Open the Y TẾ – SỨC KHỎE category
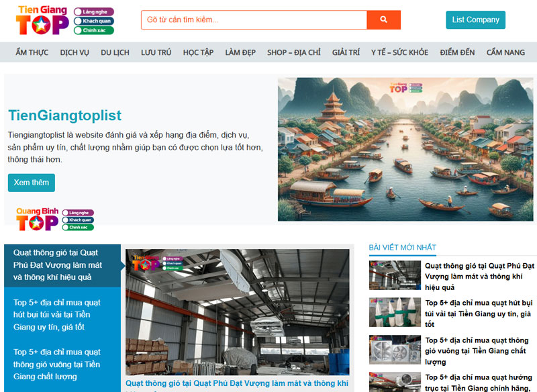Image resolution: width=537 pixels, height=392 pixels. point(401,51)
